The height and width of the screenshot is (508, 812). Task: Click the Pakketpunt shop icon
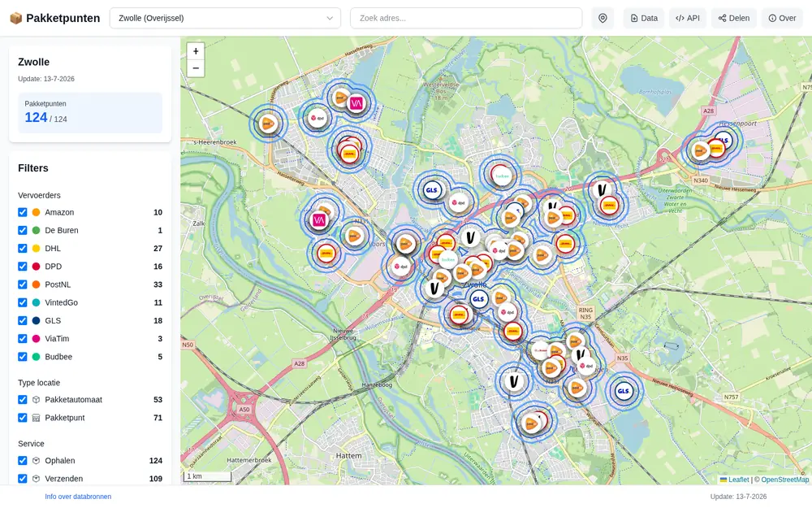[x=37, y=418]
